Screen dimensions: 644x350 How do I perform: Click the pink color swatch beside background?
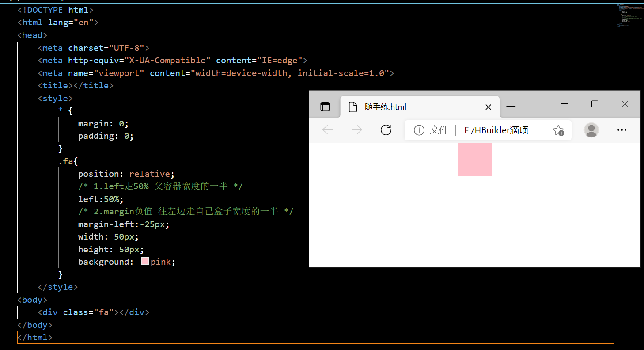(x=145, y=261)
